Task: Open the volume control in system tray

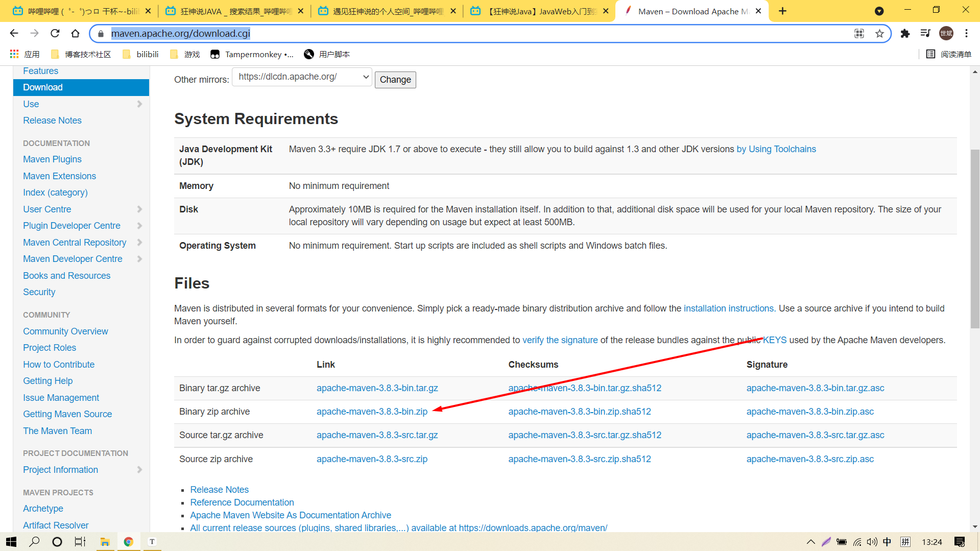Action: [x=872, y=542]
